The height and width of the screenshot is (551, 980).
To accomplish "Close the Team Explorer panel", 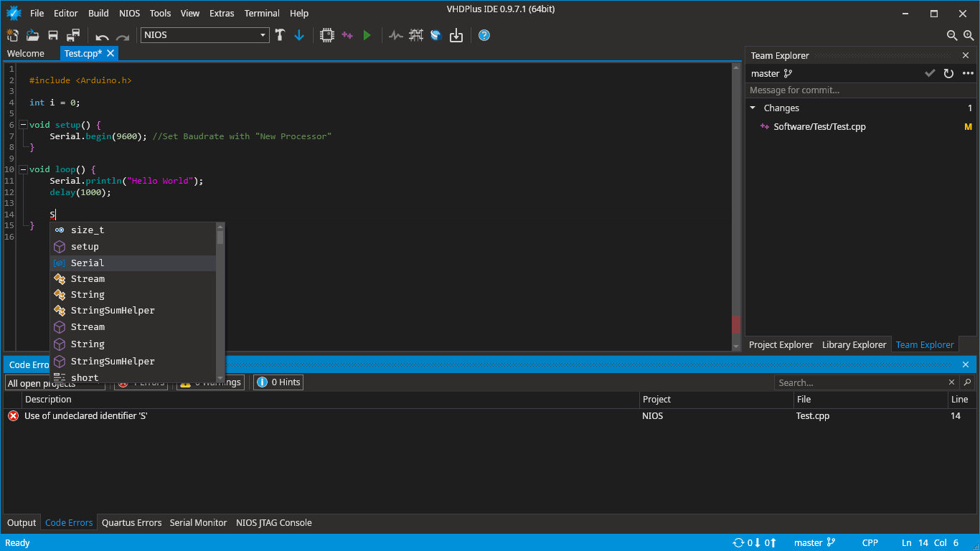I will (x=966, y=55).
